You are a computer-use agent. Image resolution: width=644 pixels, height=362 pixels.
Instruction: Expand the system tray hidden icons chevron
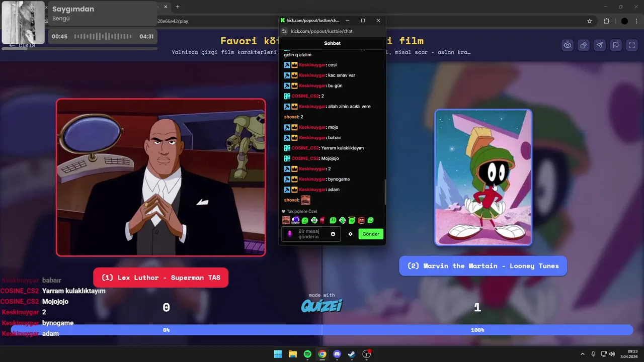click(583, 354)
